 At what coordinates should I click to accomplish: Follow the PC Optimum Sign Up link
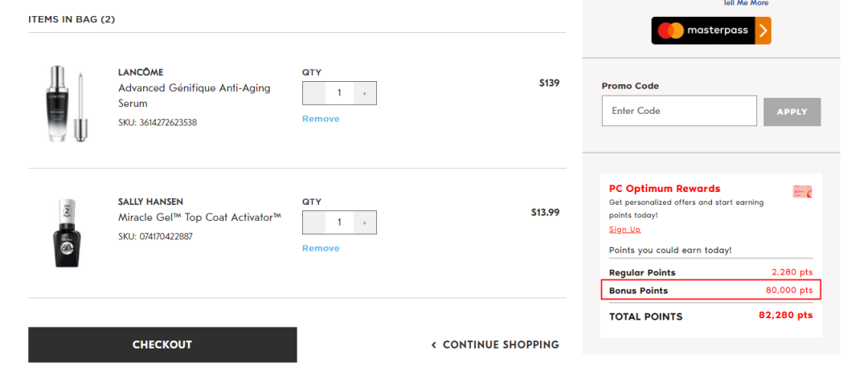624,230
